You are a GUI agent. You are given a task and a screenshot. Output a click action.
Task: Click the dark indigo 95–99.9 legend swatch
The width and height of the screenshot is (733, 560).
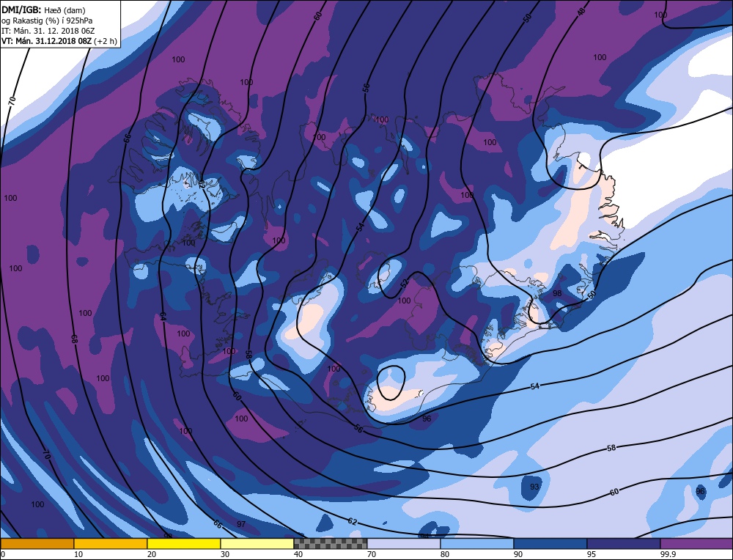pos(624,543)
